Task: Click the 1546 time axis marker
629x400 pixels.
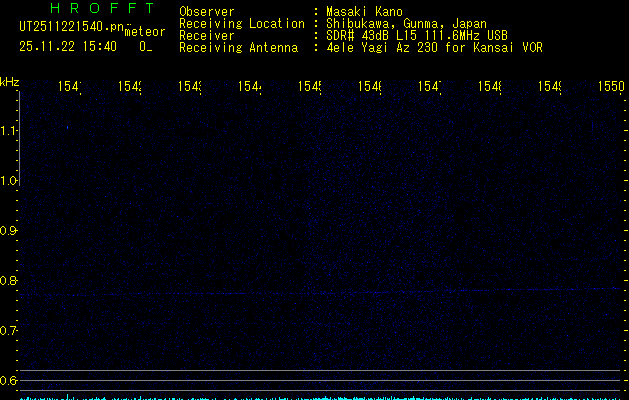Action: (369, 86)
